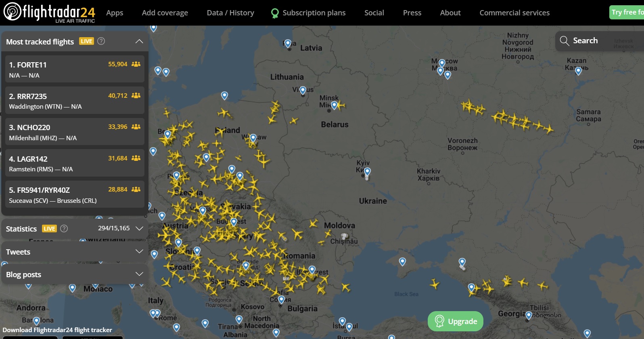Click airport pin at Warsaw
The height and width of the screenshot is (339, 644).
(x=253, y=138)
